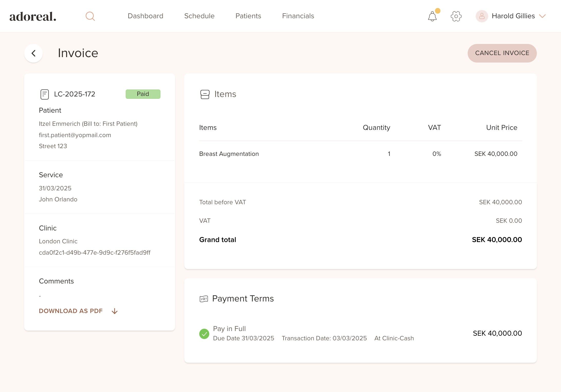Click Harold Gillies user avatar
561x392 pixels.
pos(482,16)
